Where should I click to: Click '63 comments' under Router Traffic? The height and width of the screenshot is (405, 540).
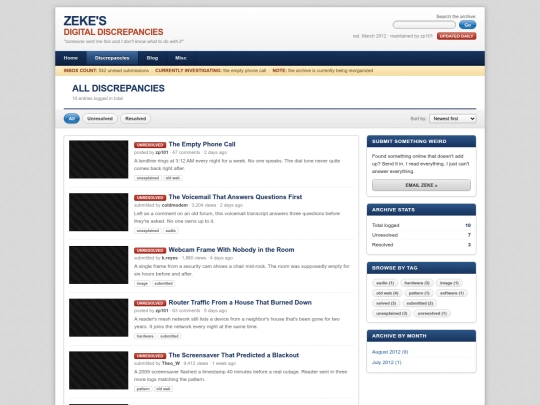[186, 311]
